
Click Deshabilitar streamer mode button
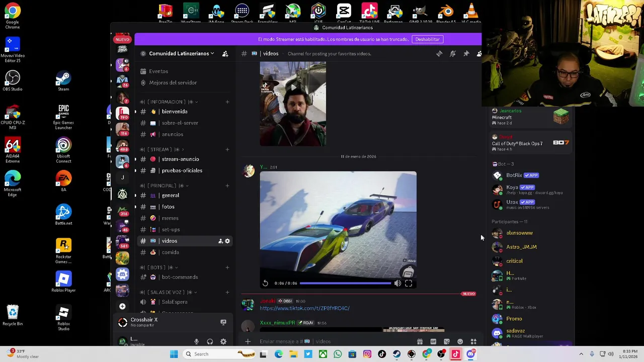pyautogui.click(x=427, y=39)
